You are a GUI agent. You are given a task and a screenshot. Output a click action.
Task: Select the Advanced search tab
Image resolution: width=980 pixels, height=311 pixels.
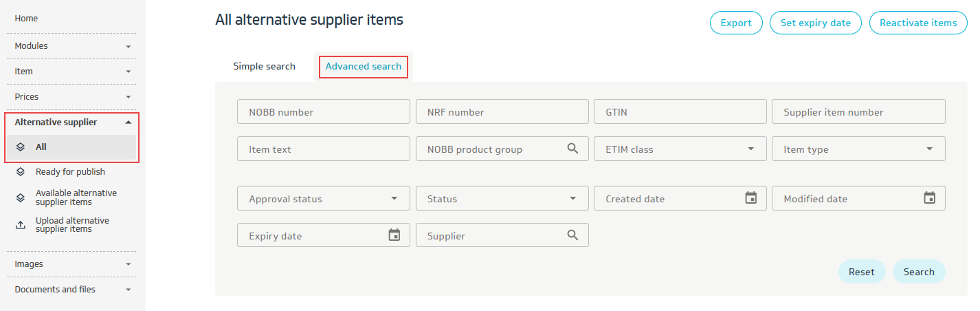[363, 67]
